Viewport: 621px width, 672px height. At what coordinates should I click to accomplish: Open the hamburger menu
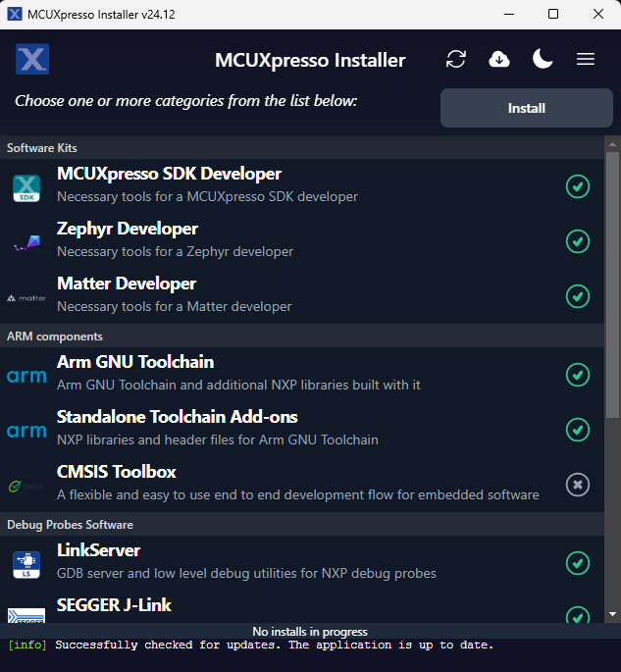pos(586,59)
